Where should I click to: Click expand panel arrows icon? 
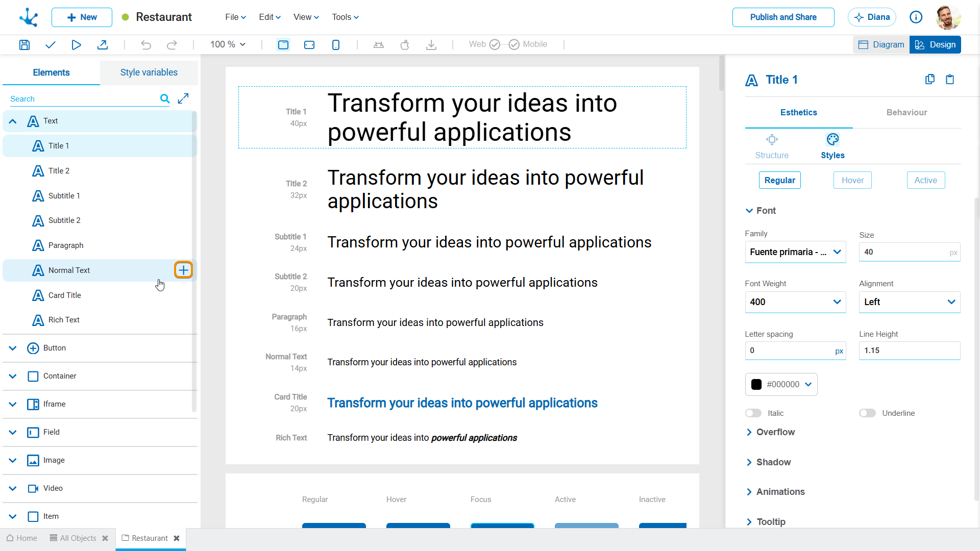coord(183,98)
